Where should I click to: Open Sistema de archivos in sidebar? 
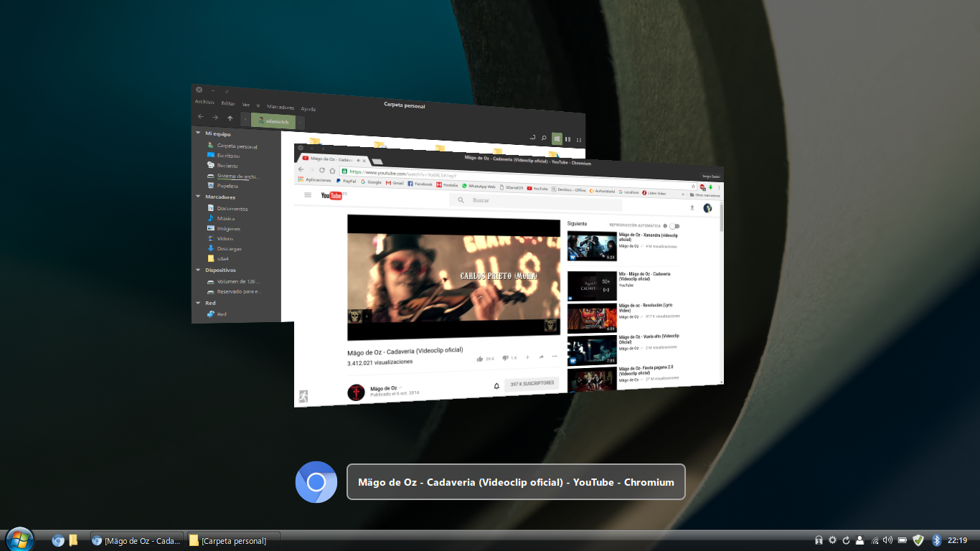[x=233, y=176]
